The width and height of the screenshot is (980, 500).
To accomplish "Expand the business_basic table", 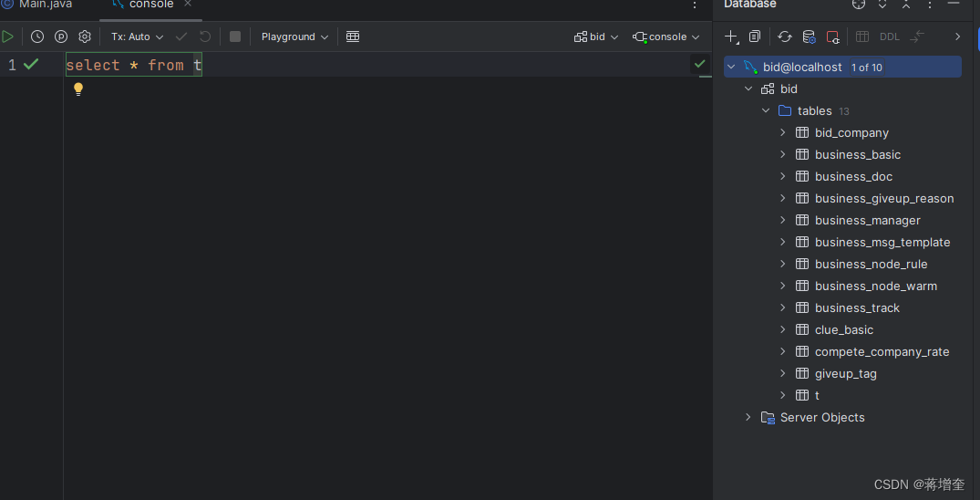I will click(x=782, y=154).
